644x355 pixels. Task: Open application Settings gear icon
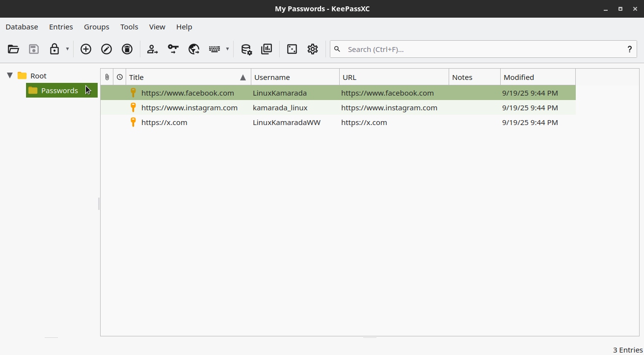tap(313, 49)
